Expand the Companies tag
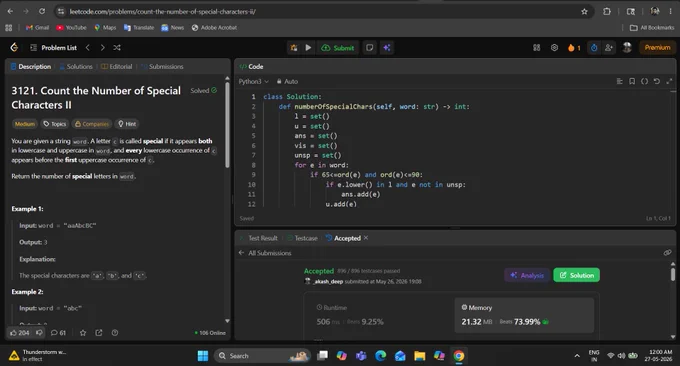This screenshot has width=680, height=366. click(x=92, y=124)
